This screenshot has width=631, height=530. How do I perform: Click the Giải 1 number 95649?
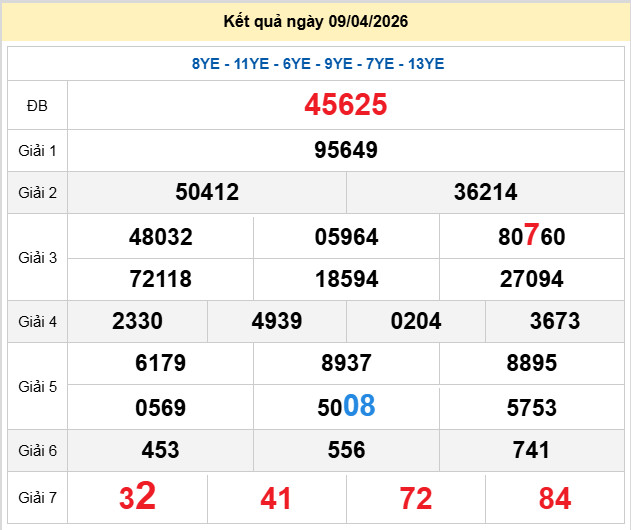345,150
